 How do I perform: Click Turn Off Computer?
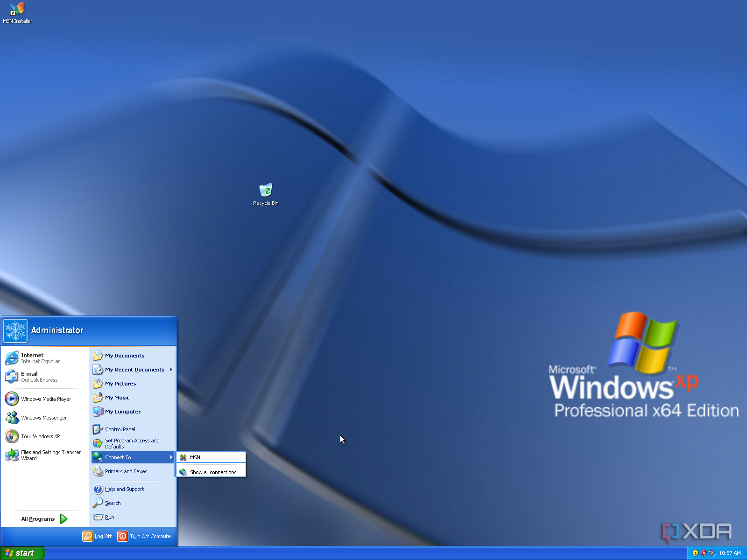tap(145, 536)
